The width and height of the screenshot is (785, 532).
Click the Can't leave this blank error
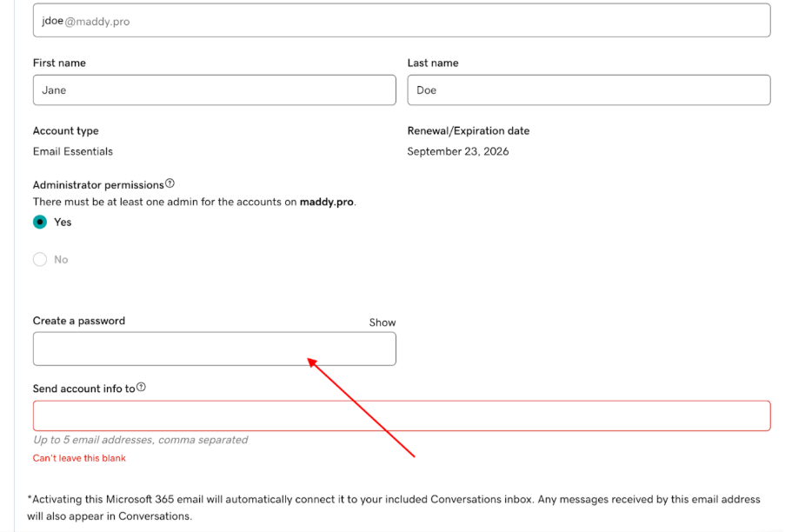[x=79, y=458]
